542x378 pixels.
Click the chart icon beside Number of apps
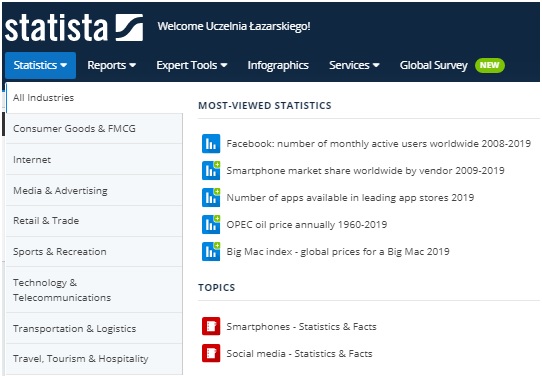pos(211,197)
